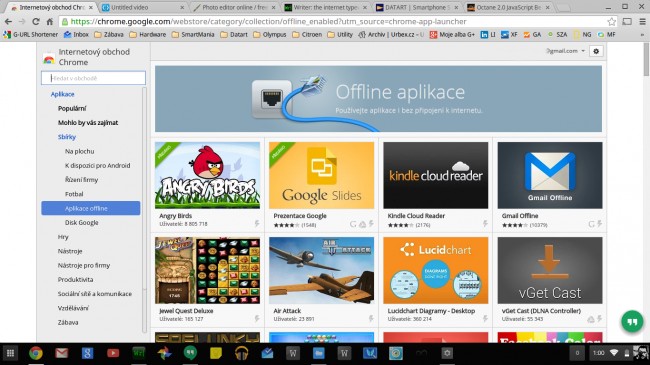Open the Zábava bookmark folder
The width and height of the screenshot is (650, 365).
pyautogui.click(x=109, y=35)
